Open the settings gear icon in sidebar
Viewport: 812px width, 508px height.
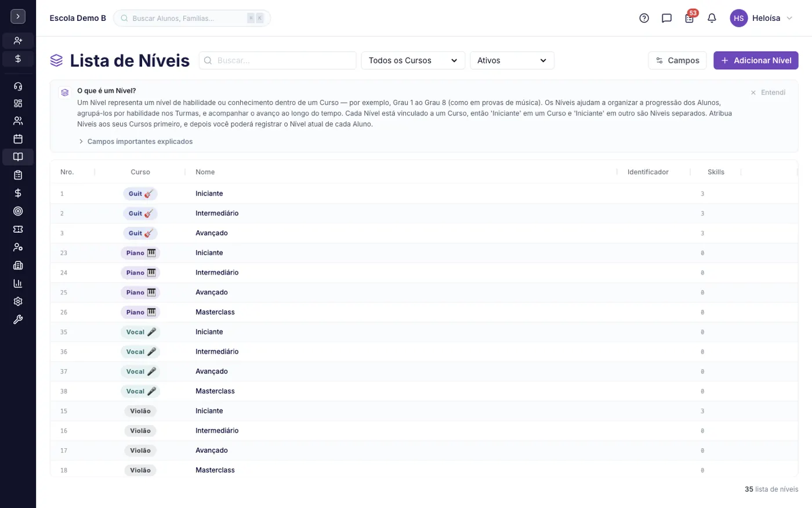coord(18,301)
